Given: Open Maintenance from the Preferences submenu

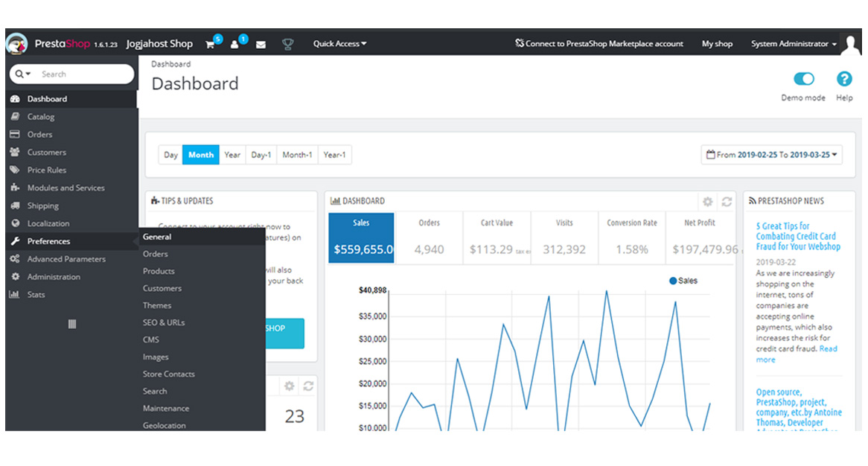Looking at the screenshot, I should point(166,408).
